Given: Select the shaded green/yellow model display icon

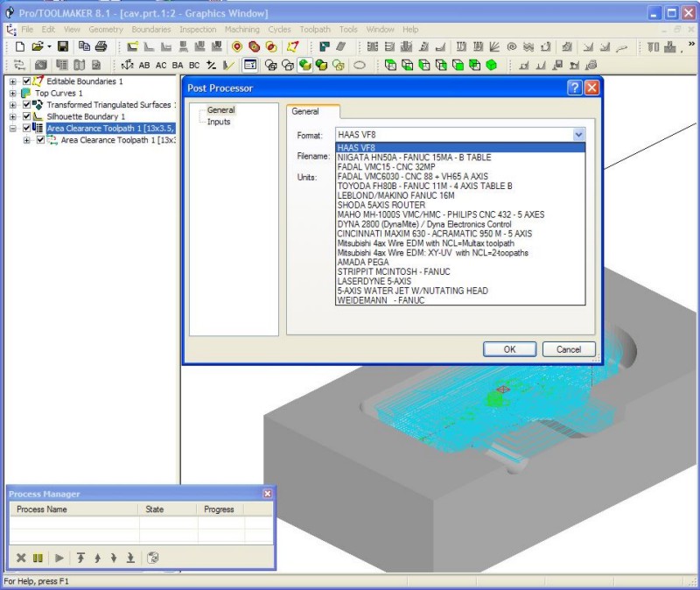Looking at the screenshot, I should pyautogui.click(x=304, y=65).
